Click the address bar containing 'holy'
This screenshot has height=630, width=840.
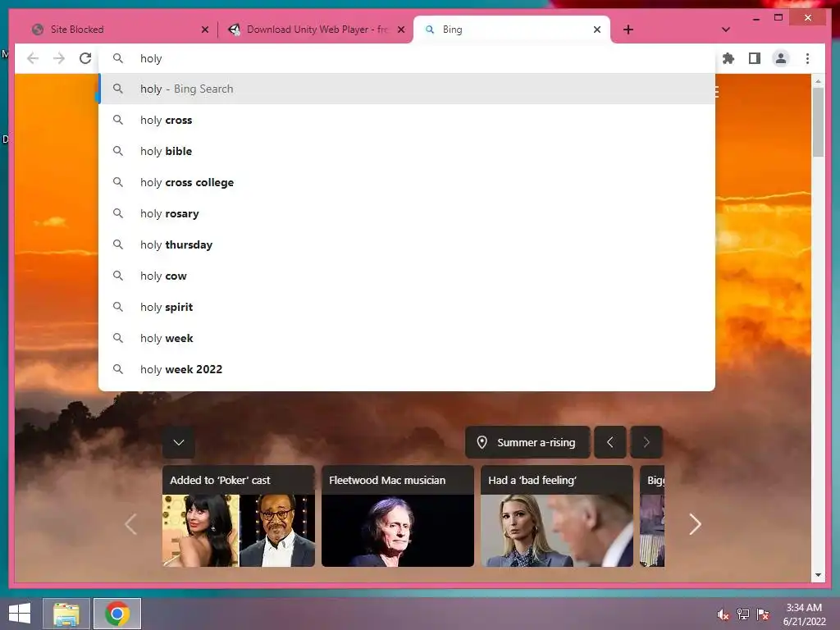pyautogui.click(x=407, y=58)
